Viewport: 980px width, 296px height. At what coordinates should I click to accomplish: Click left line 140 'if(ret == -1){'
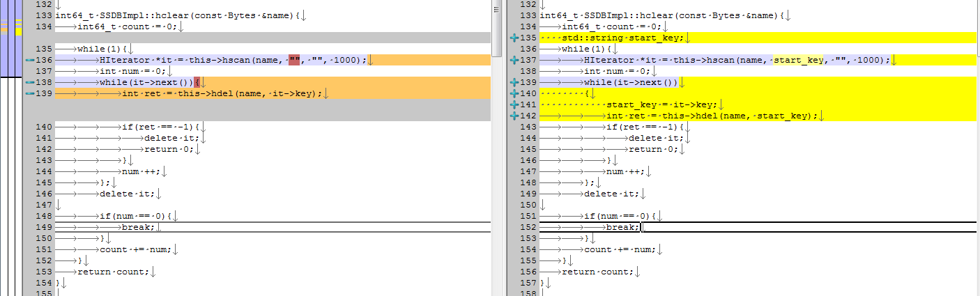[161, 127]
